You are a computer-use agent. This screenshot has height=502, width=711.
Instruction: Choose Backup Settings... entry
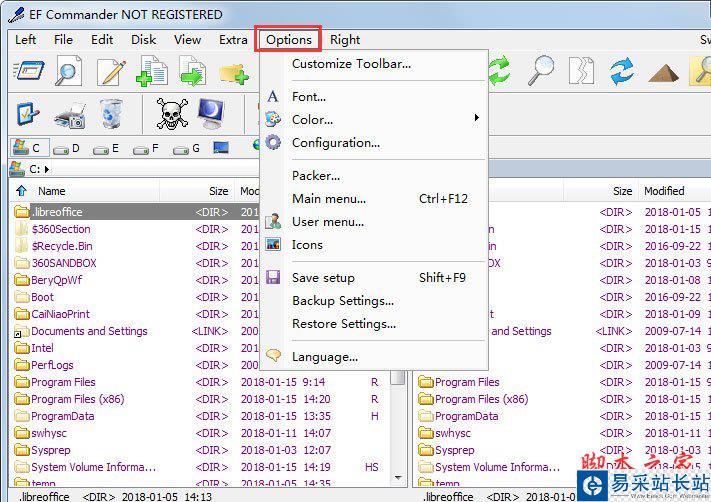(x=374, y=301)
